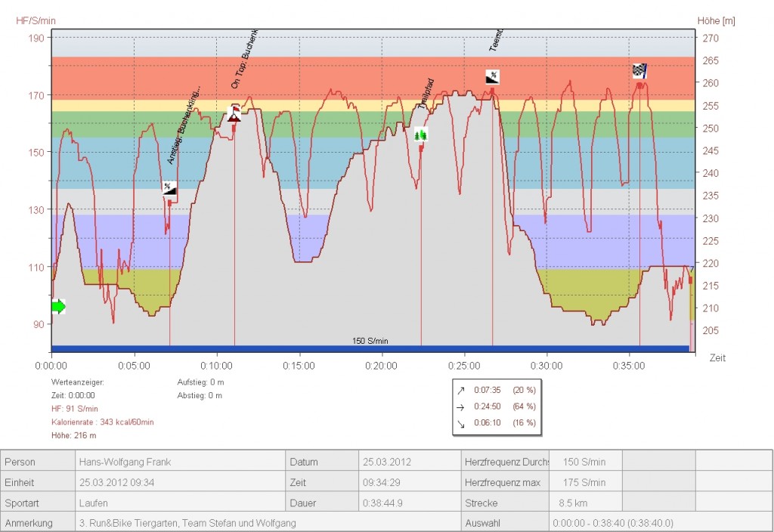774x532 pixels.
Task: Click the red flag marker labeled On Top: Buchenk
Action: click(x=234, y=116)
